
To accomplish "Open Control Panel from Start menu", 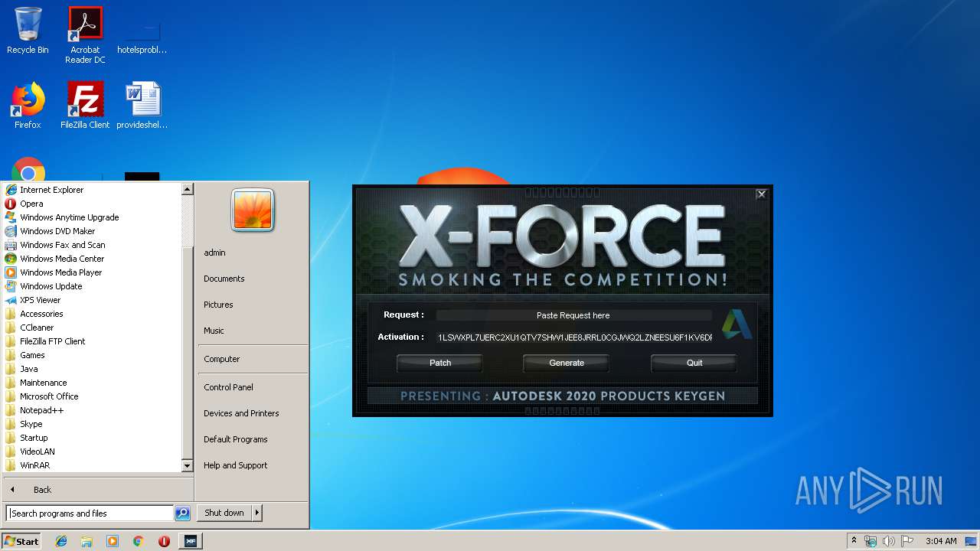I will [x=228, y=387].
